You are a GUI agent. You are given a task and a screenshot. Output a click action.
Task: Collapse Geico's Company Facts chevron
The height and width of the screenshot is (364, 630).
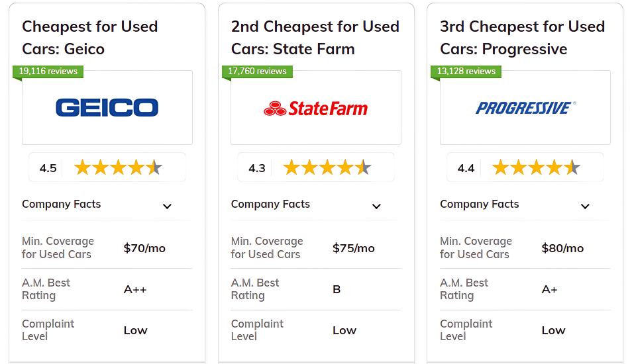pos(167,206)
